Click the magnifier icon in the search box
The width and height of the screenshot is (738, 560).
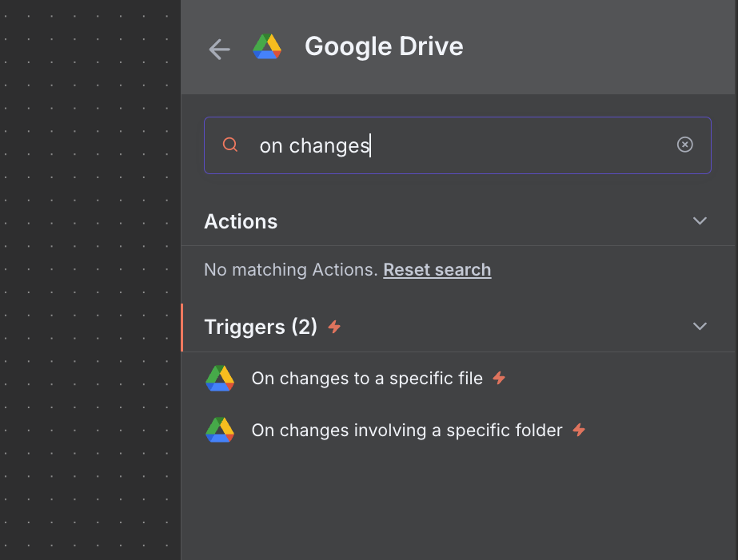pos(230,145)
